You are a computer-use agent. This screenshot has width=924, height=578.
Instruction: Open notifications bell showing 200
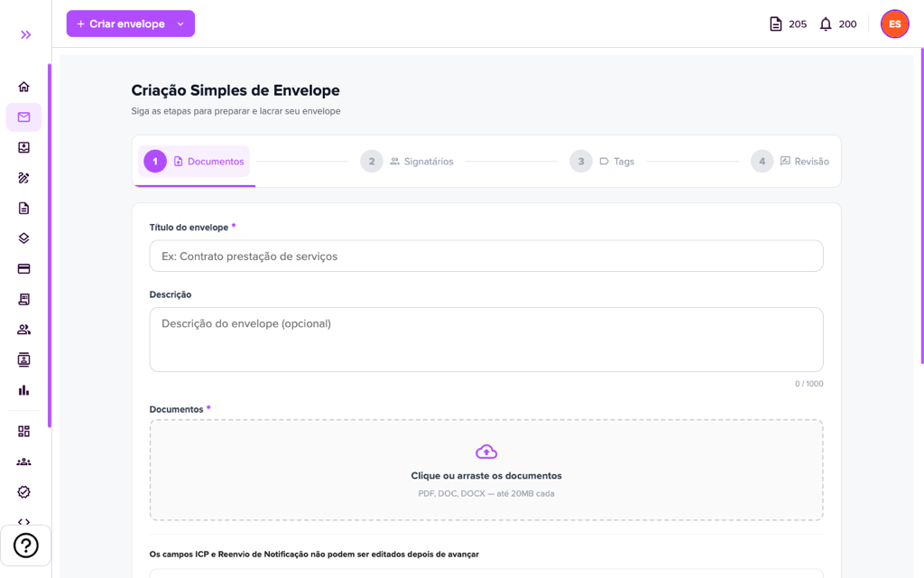tap(838, 24)
